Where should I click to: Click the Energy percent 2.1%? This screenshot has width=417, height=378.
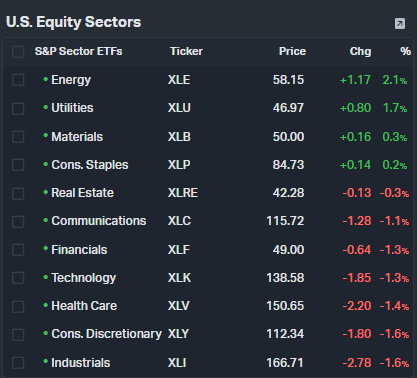395,80
